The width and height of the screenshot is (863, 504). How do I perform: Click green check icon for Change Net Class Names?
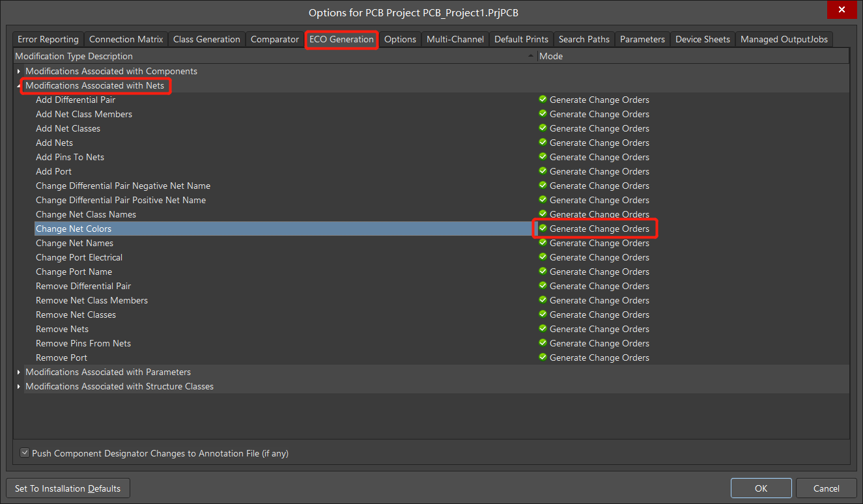pyautogui.click(x=543, y=214)
